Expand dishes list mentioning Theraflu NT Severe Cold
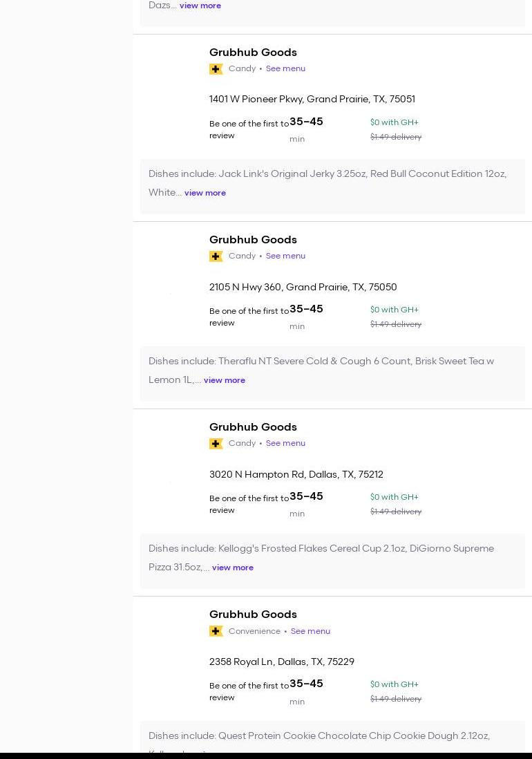 pyautogui.click(x=224, y=380)
